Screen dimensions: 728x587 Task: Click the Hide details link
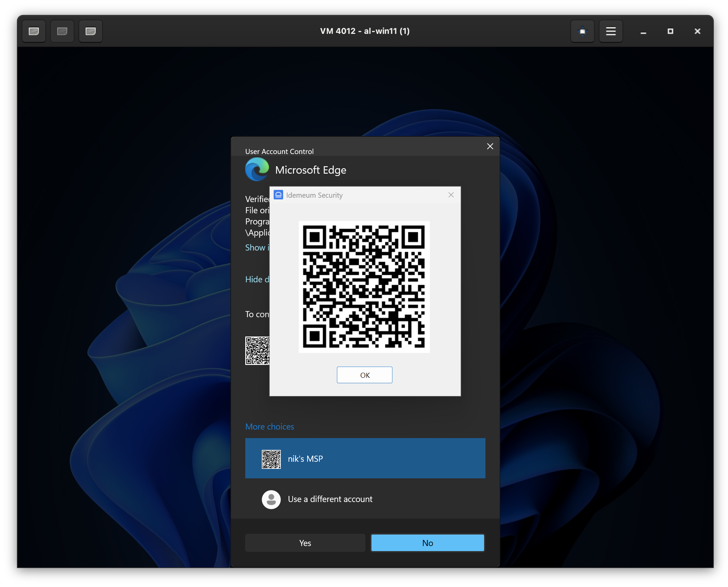(x=257, y=279)
